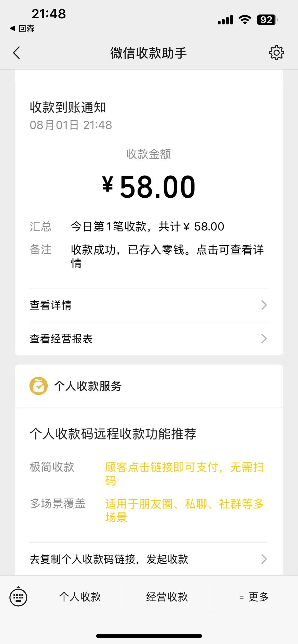Open settings gear icon
Image resolution: width=298 pixels, height=644 pixels.
276,53
